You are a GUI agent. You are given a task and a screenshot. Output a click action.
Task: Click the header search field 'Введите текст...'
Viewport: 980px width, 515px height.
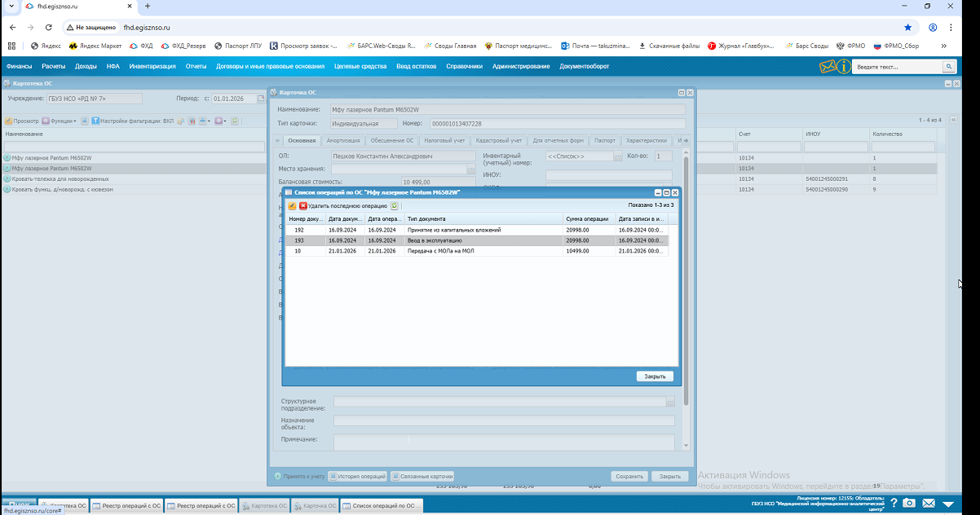897,67
